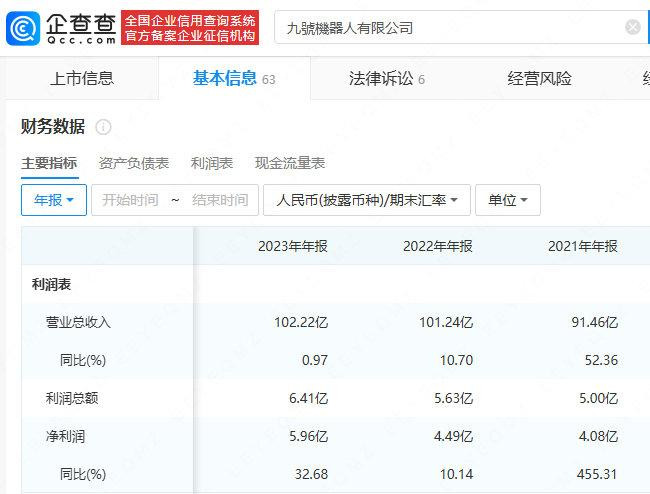Click the 10.14 net profit growth value

point(456,474)
